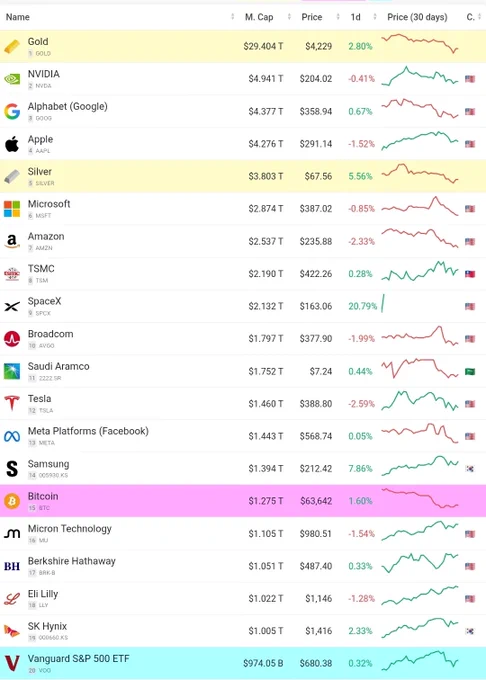Click the Bitcoin coin icon
The height and width of the screenshot is (680, 486).
pyautogui.click(x=12, y=501)
